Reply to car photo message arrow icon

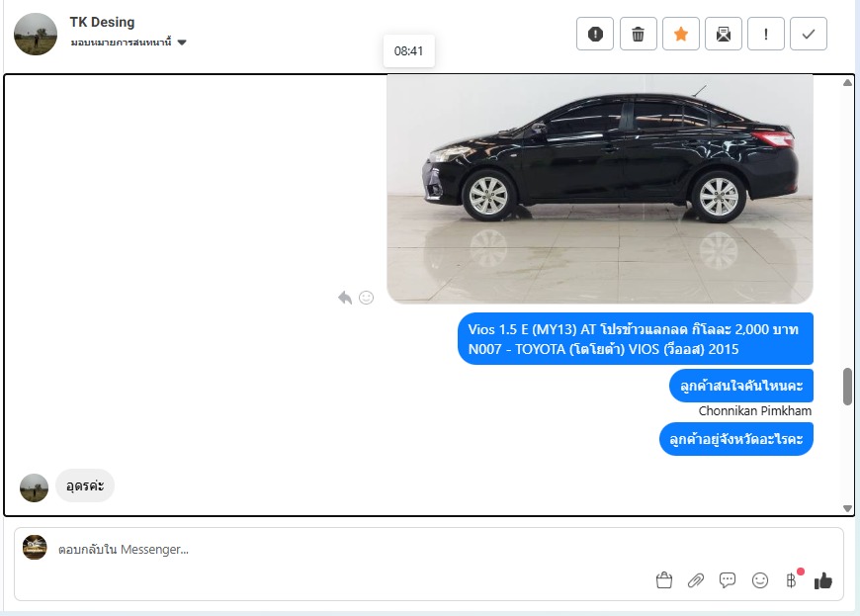[x=345, y=298]
